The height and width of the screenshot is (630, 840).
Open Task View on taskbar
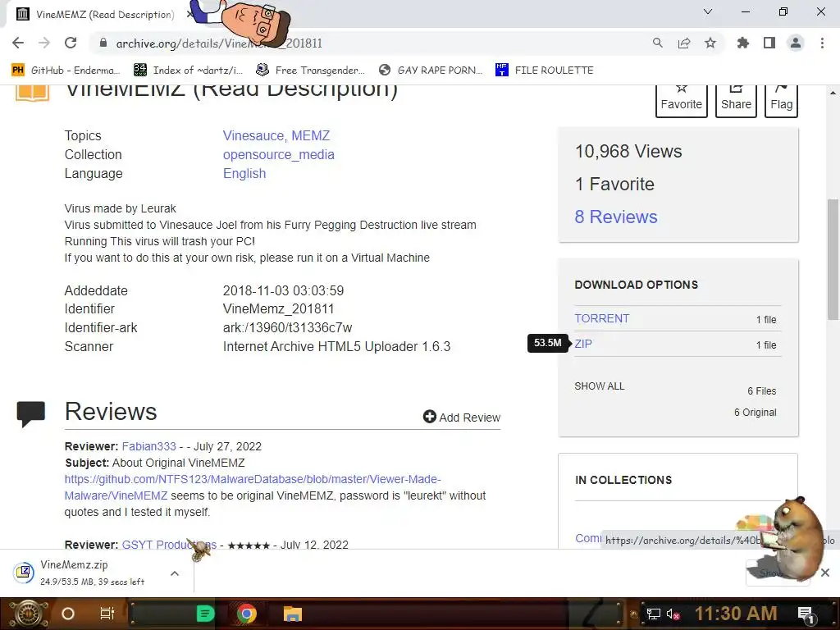click(107, 614)
